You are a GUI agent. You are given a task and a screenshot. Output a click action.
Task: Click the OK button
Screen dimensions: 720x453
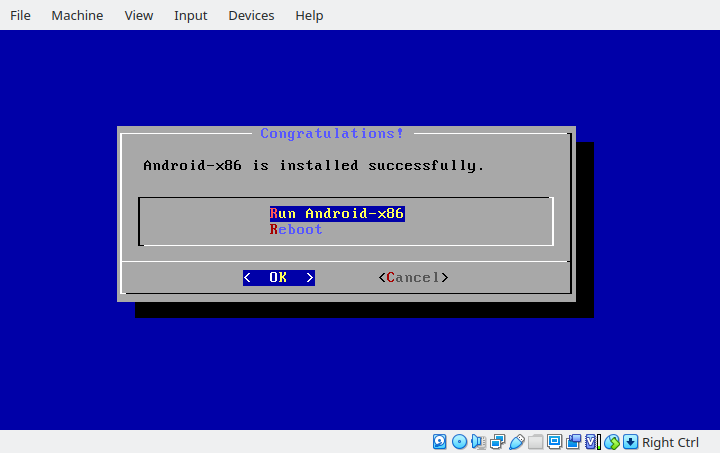(279, 278)
